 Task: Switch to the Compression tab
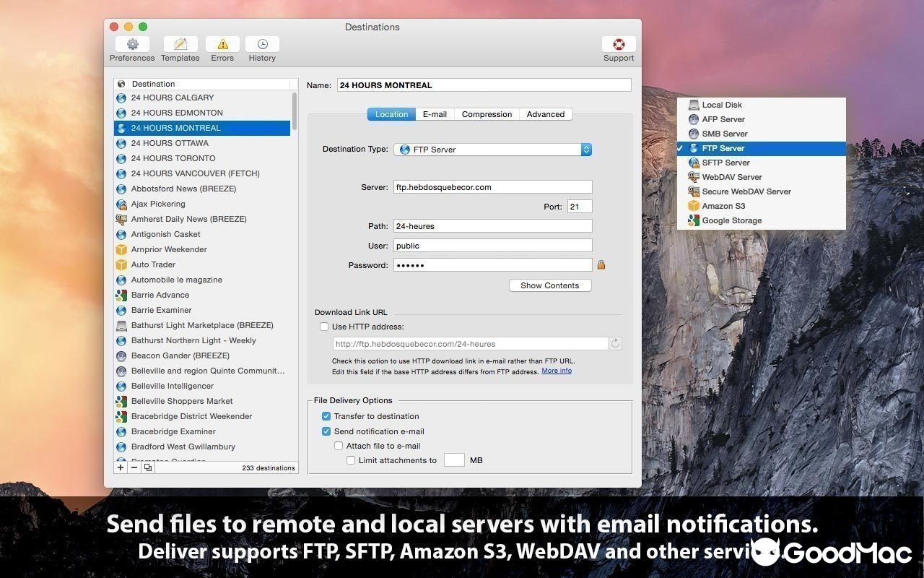[x=486, y=113]
